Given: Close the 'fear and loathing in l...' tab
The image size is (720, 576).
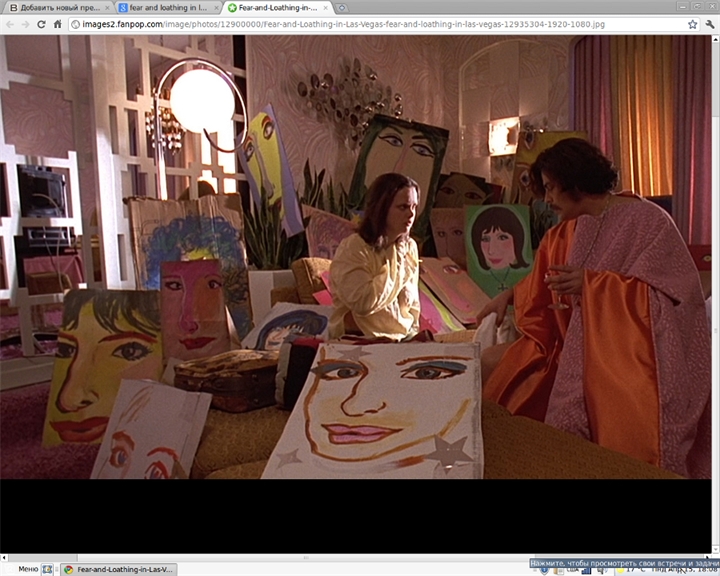Looking at the screenshot, I should pyautogui.click(x=216, y=8).
